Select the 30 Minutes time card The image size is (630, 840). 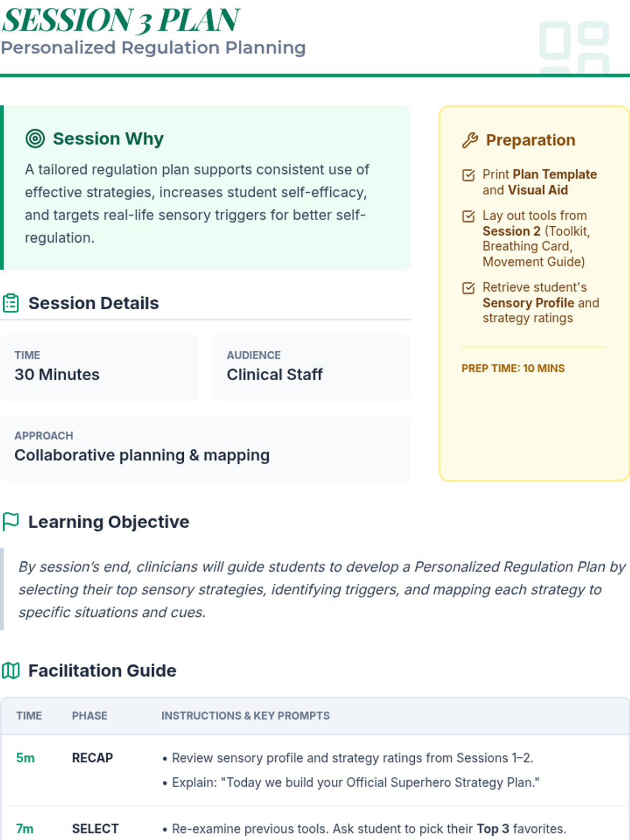(x=99, y=367)
